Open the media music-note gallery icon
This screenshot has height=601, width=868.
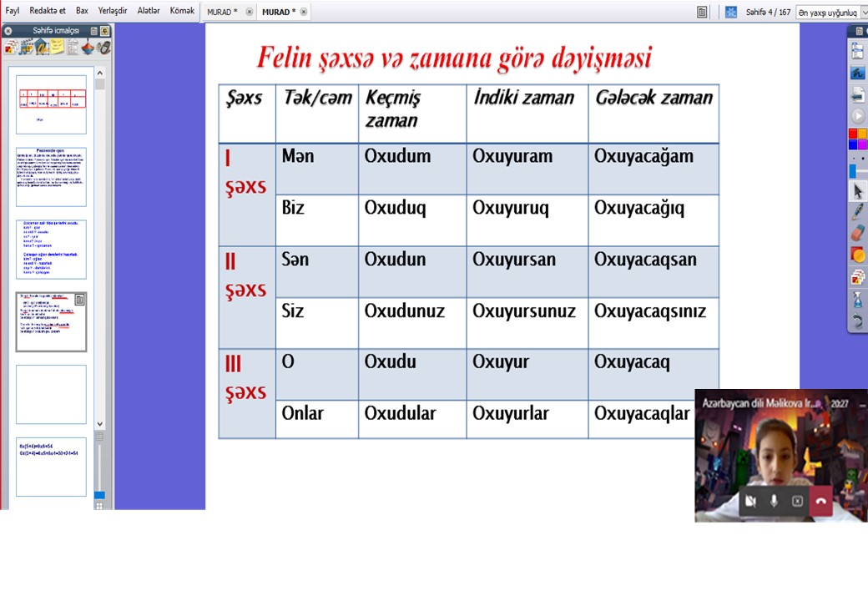coord(26,48)
